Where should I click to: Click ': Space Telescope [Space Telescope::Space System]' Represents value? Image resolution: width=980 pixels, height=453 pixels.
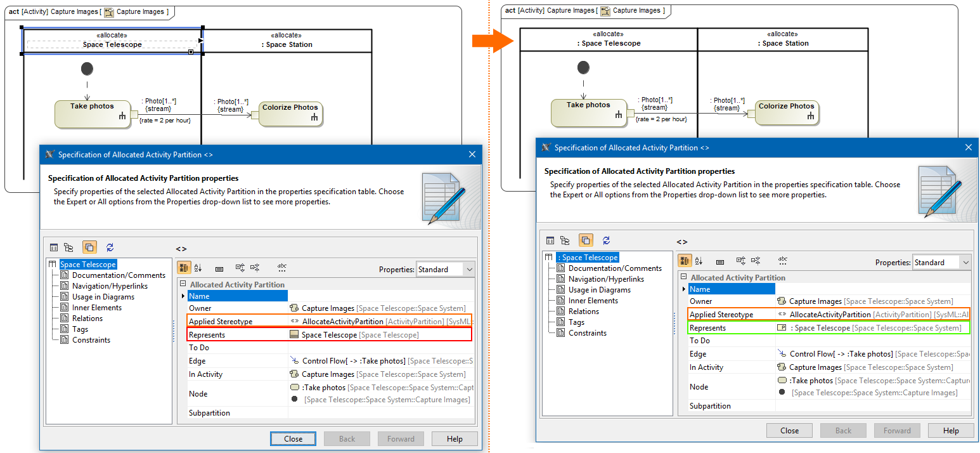(870, 328)
